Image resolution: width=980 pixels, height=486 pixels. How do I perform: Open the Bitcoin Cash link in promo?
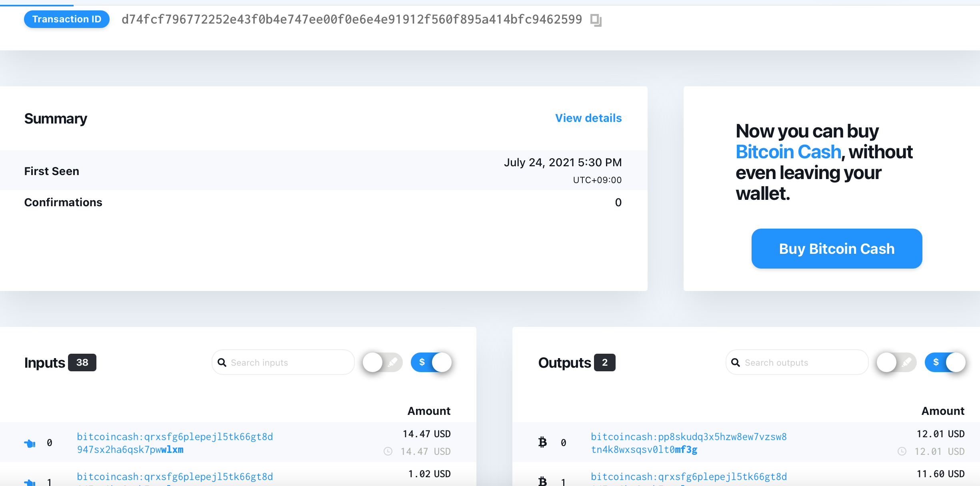788,152
